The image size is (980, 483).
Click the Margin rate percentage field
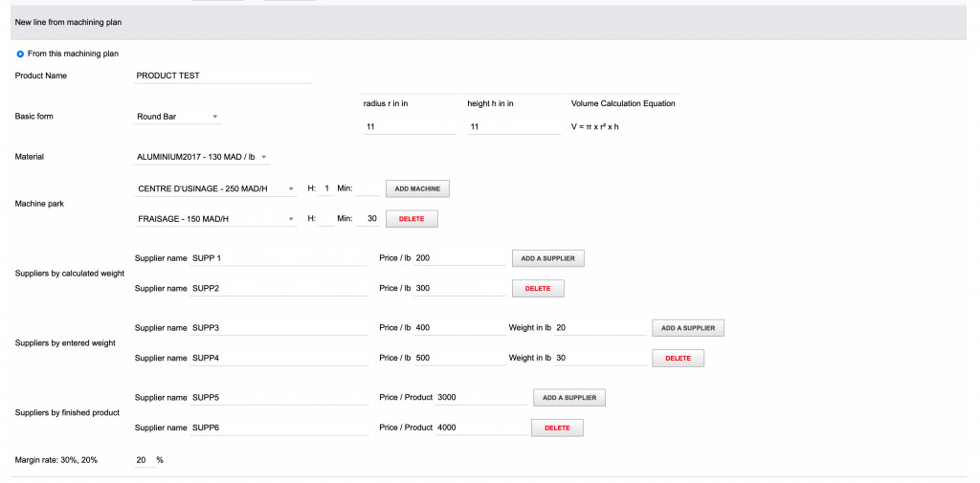coord(144,460)
